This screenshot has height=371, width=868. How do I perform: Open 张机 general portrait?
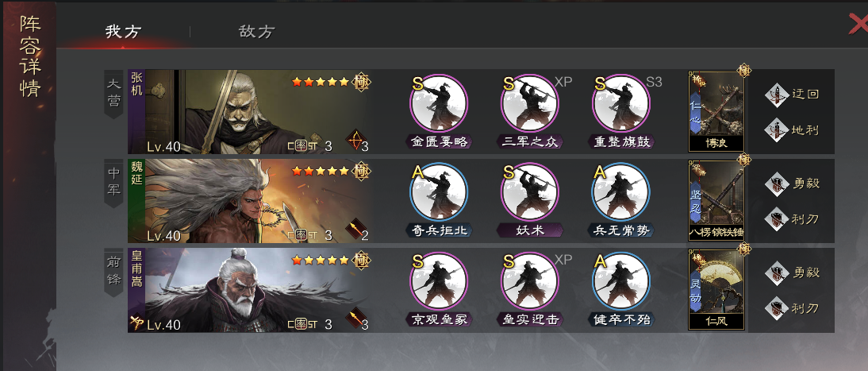248,111
